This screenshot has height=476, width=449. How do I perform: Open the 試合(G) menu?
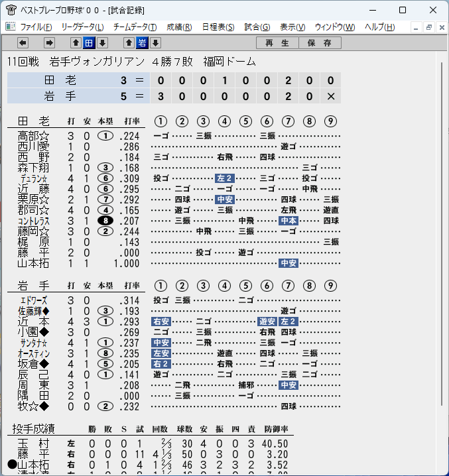click(x=257, y=27)
